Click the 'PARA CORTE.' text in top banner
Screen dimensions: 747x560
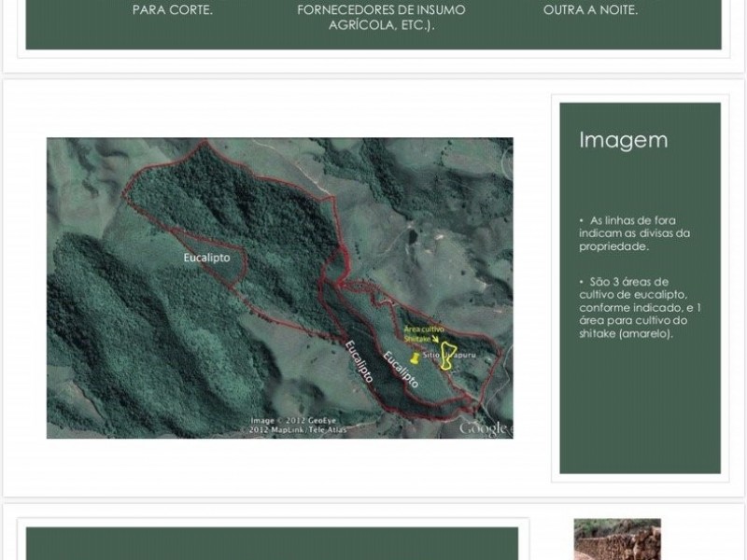[x=173, y=10]
